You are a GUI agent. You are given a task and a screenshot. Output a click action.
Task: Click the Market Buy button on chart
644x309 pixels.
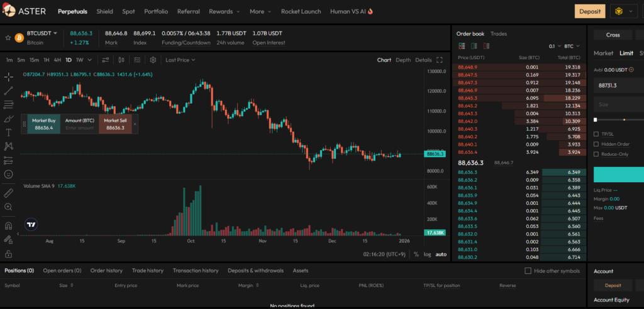coord(44,124)
